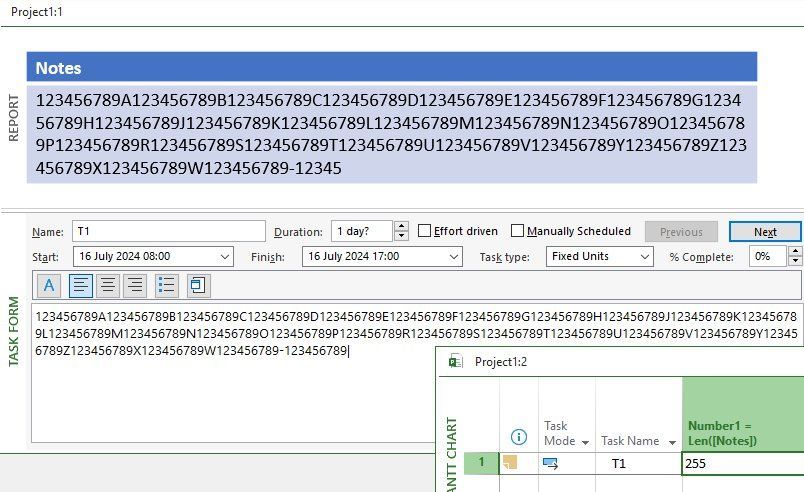Center the notes text
This screenshot has width=804, height=492.
(x=108, y=285)
